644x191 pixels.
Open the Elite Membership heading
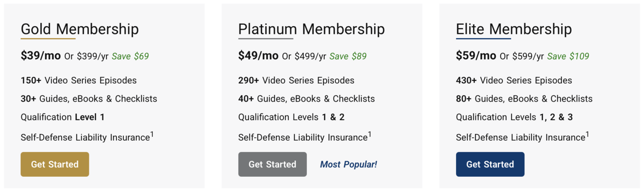[x=514, y=29]
